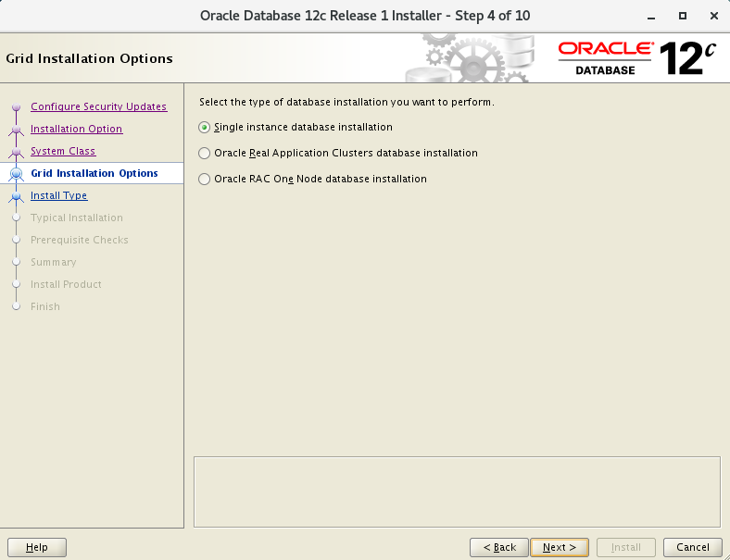
Task: Proceed with the Next button
Action: click(x=560, y=547)
